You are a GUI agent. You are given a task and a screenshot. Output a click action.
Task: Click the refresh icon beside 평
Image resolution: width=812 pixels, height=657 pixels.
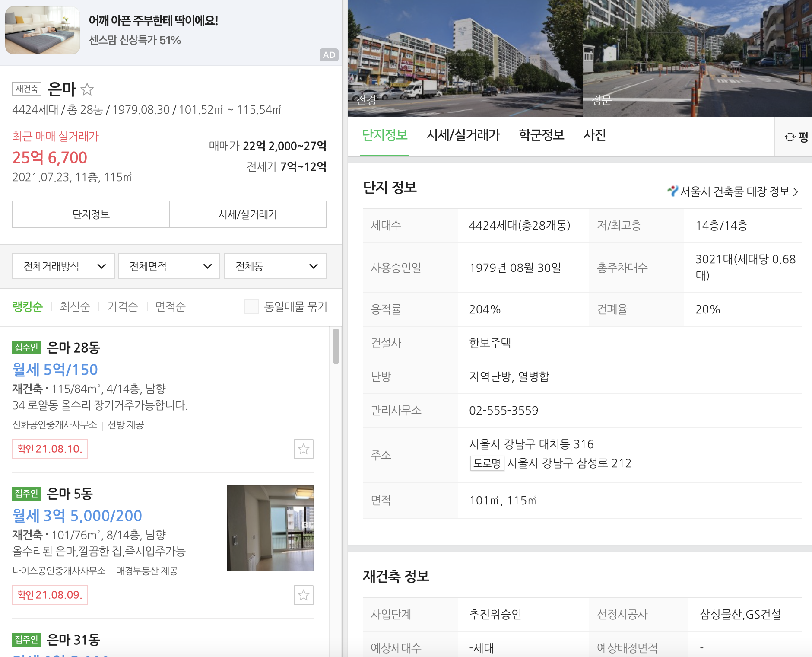point(790,137)
